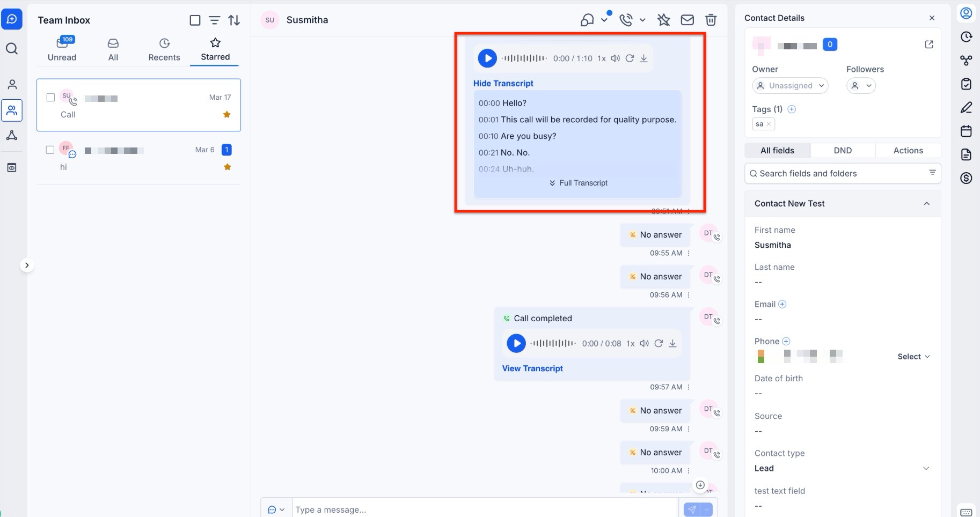Click the mail envelope icon in header
The image size is (980, 517).
pyautogui.click(x=687, y=20)
